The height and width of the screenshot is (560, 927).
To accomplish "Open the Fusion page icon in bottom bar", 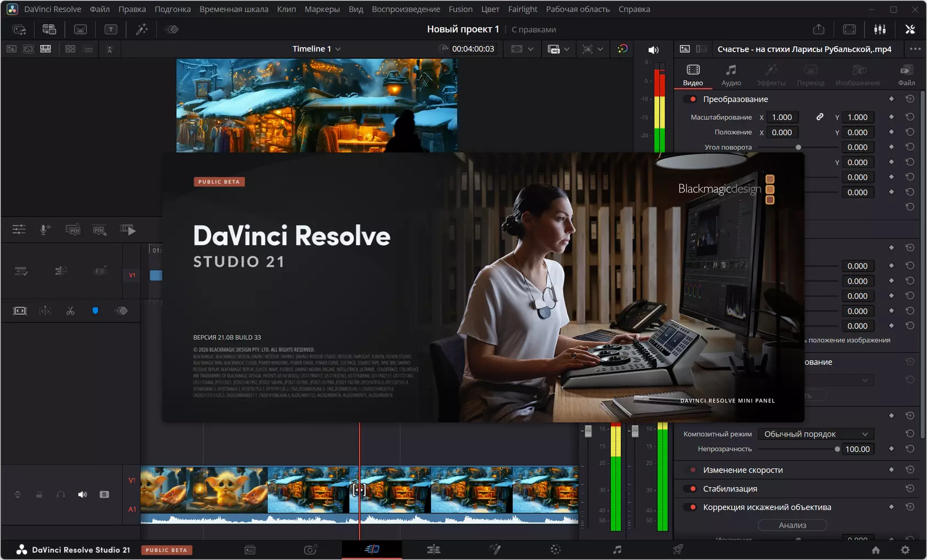I will (495, 550).
